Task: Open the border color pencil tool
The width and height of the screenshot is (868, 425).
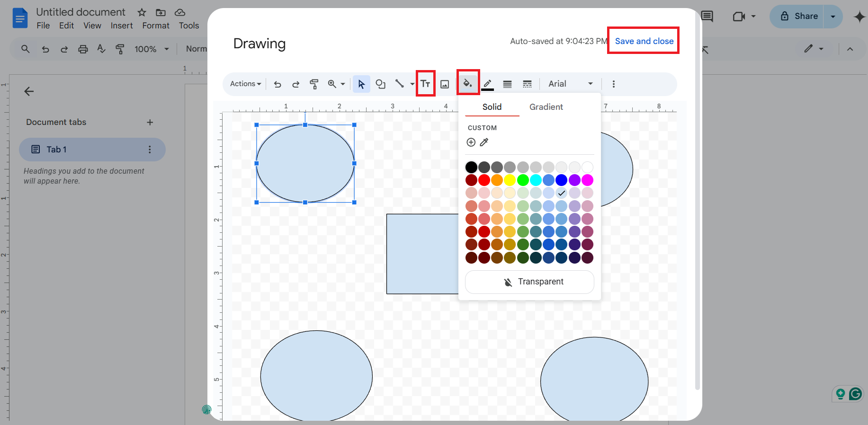Action: pos(487,84)
